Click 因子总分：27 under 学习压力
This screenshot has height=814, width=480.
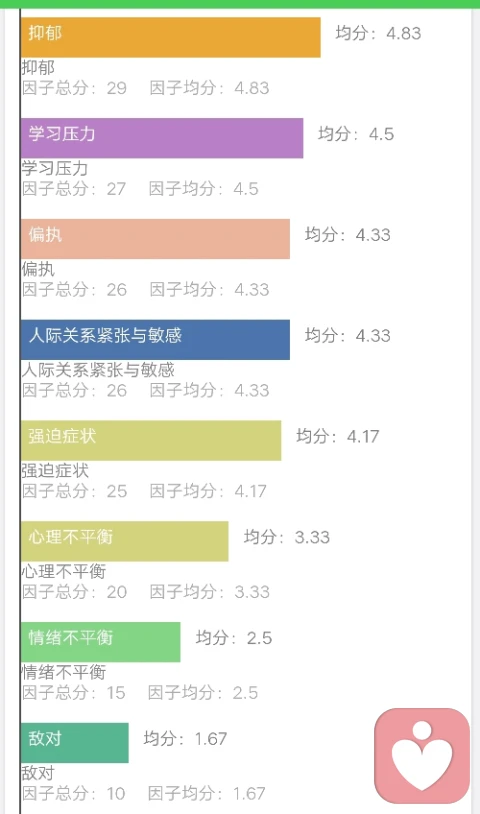pyautogui.click(x=74, y=188)
